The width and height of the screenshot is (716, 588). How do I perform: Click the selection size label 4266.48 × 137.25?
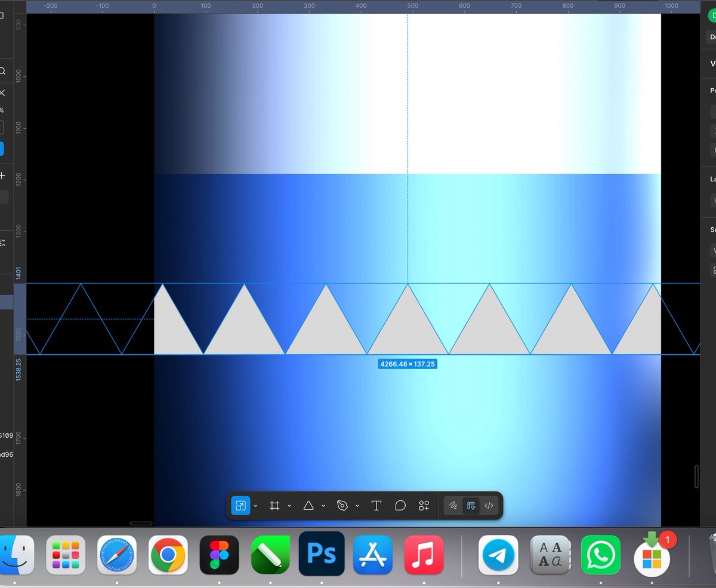coord(408,364)
